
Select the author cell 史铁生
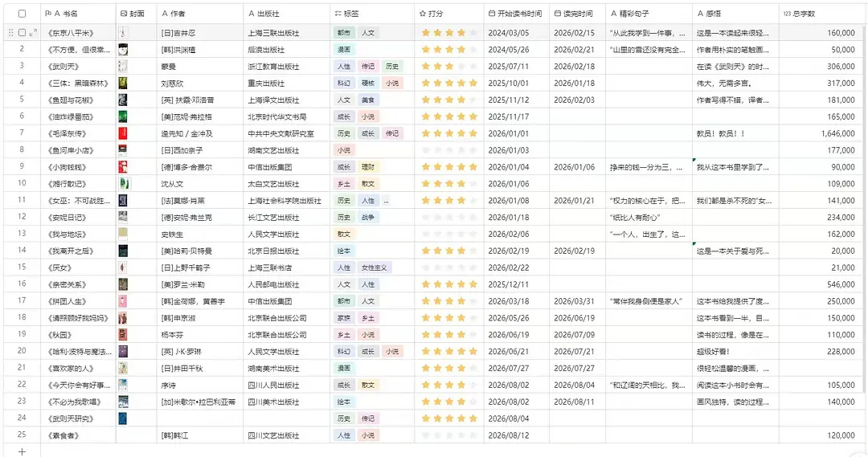pos(200,234)
